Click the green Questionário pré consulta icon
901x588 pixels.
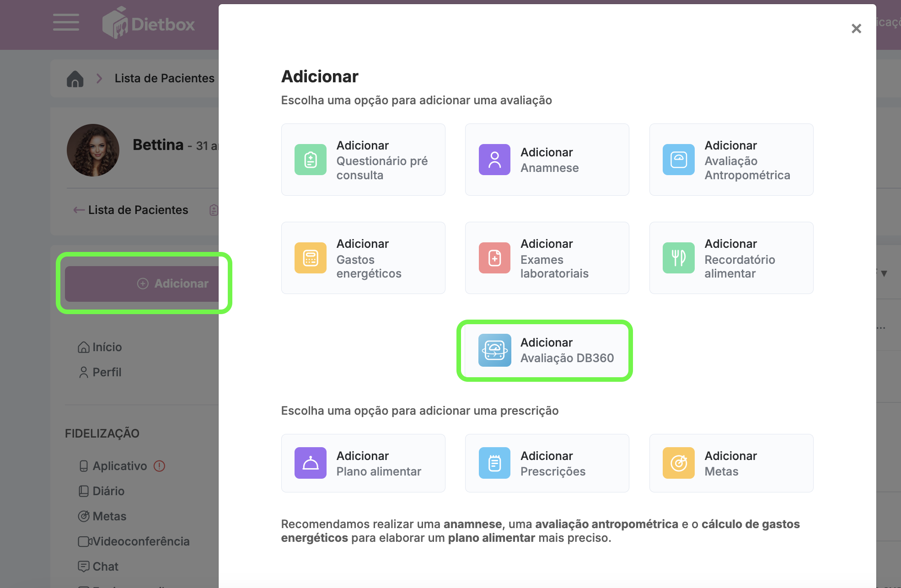[x=310, y=160]
